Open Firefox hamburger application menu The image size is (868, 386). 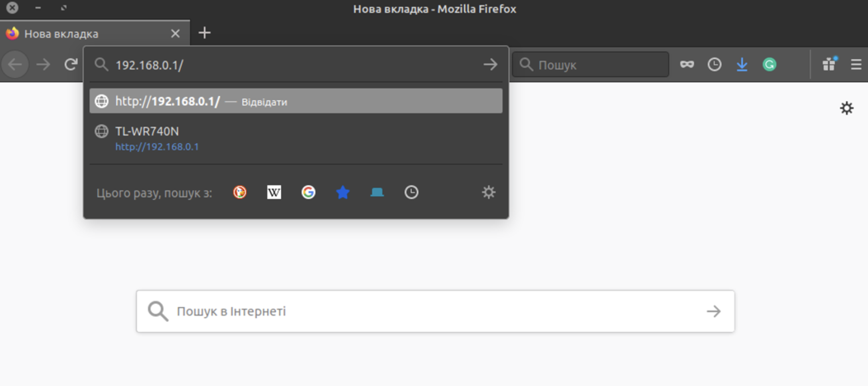[x=856, y=65]
